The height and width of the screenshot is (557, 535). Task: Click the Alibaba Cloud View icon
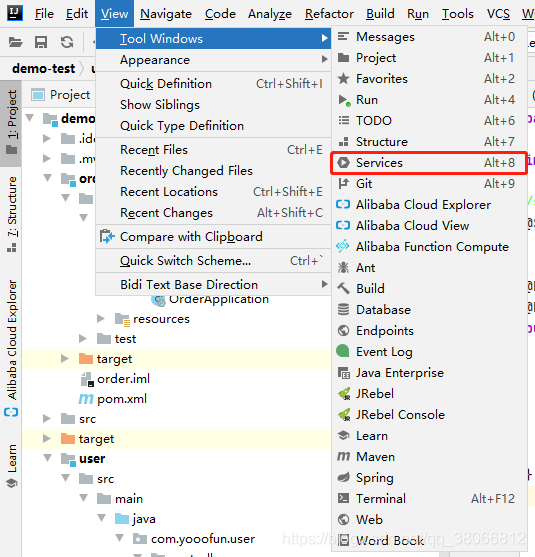343,225
